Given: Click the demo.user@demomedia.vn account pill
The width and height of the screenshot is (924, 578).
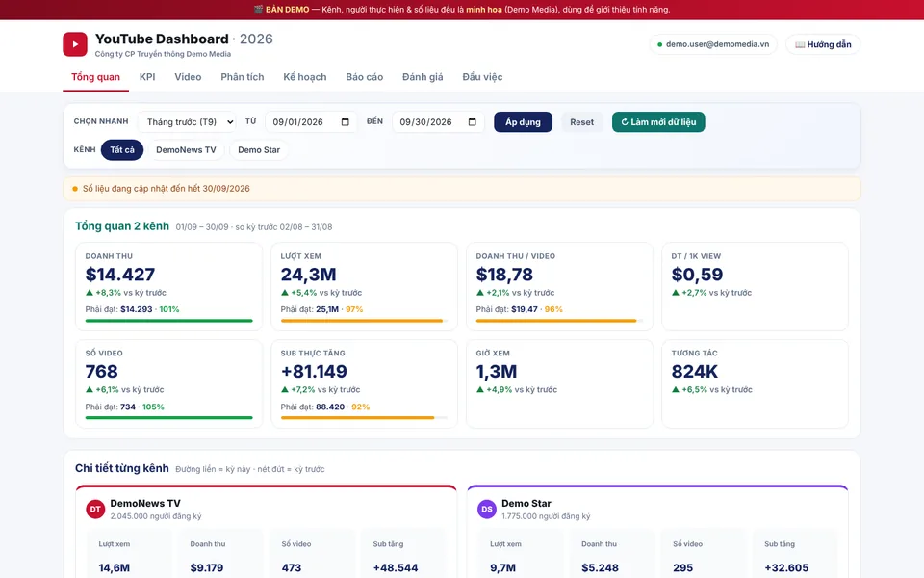Looking at the screenshot, I should (713, 45).
